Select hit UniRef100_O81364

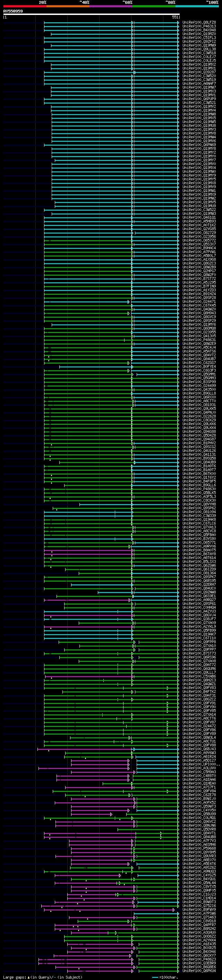pos(199,573)
